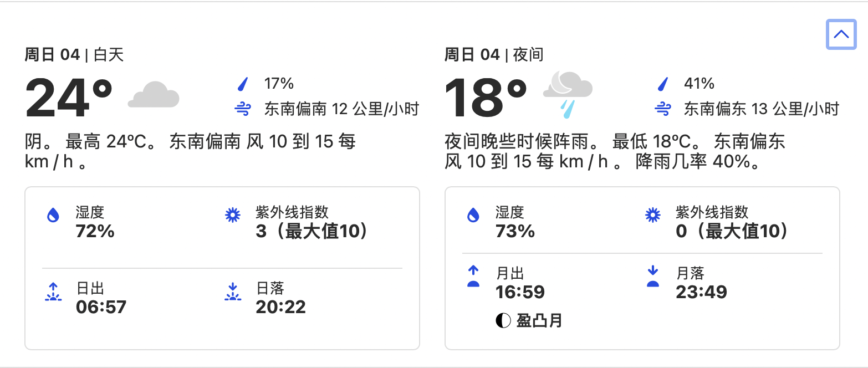Select the 周日 04 白天 heading
Image resolution: width=868 pixels, height=368 pixels.
[x=74, y=55]
